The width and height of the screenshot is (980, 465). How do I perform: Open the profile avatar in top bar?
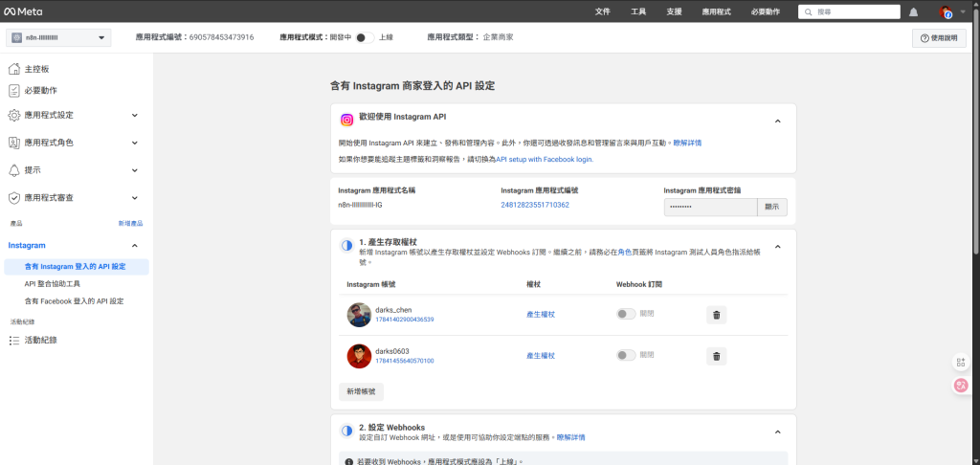point(946,11)
